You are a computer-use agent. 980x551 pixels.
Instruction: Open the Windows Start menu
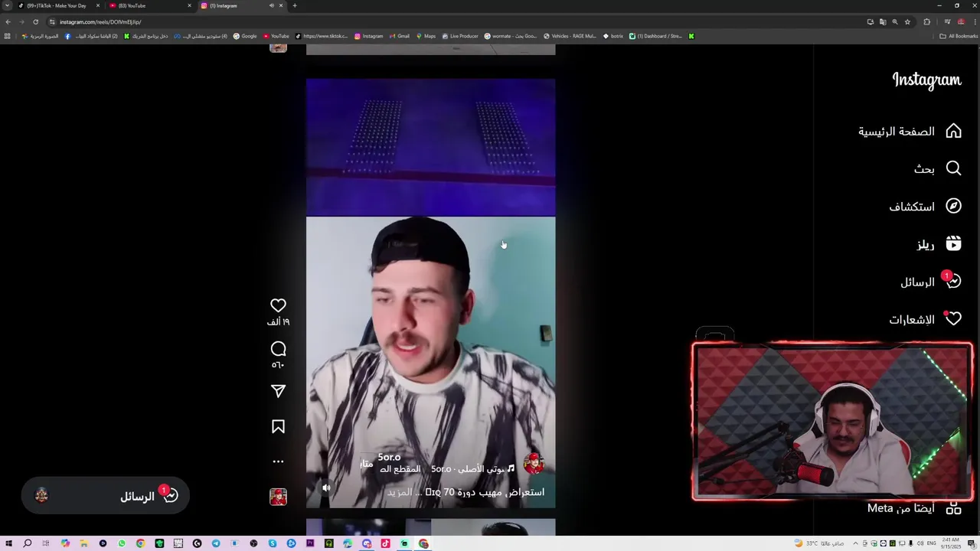(x=8, y=543)
